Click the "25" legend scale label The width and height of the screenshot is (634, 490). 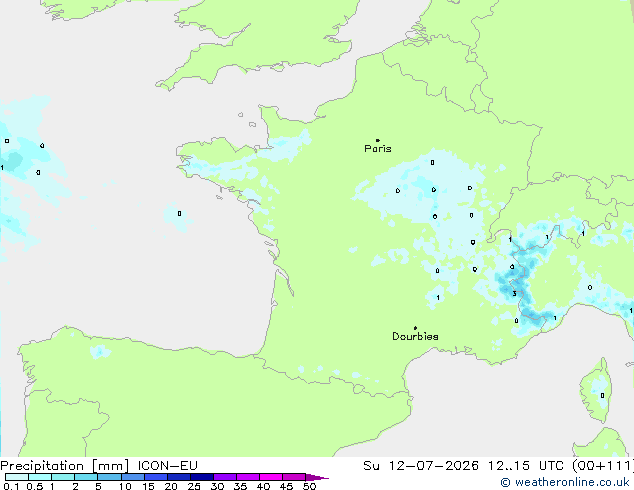click(x=194, y=486)
